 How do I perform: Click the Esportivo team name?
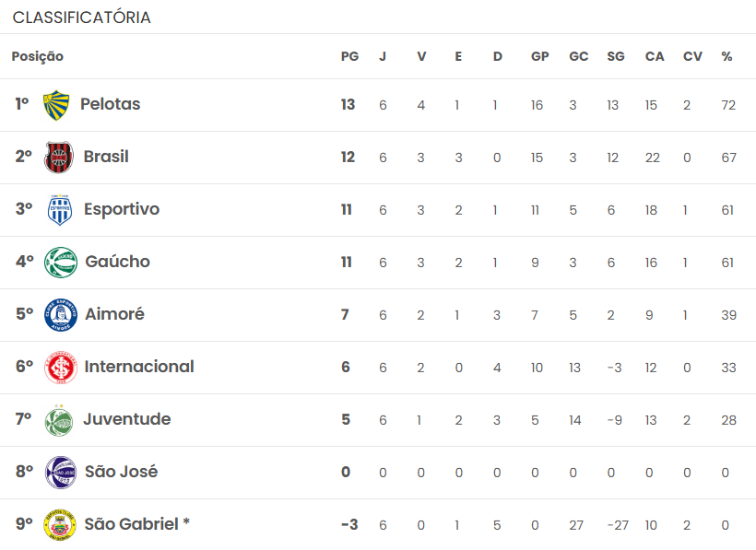pyautogui.click(x=122, y=209)
